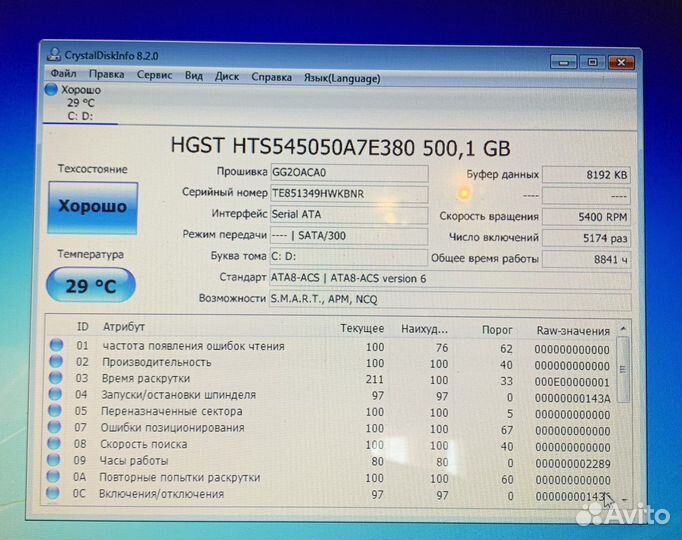Click the 29 °C temperature button
Screen dimensions: 682x540
click(91, 285)
